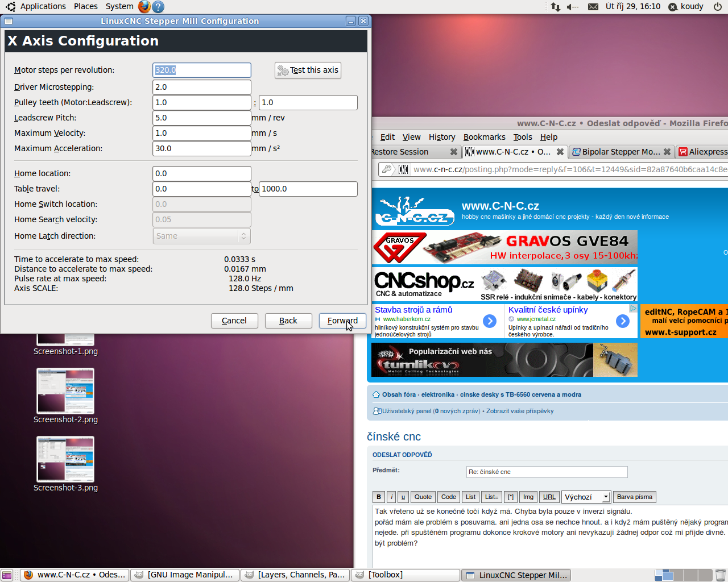This screenshot has width=728, height=582.
Task: Open the Home Latch direction dropdown
Action: (201, 236)
